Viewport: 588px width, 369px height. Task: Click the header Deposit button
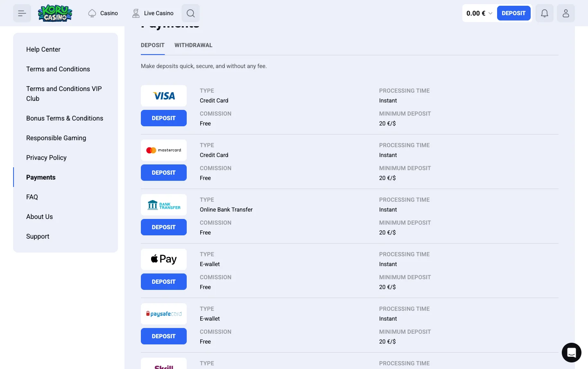pyautogui.click(x=513, y=13)
